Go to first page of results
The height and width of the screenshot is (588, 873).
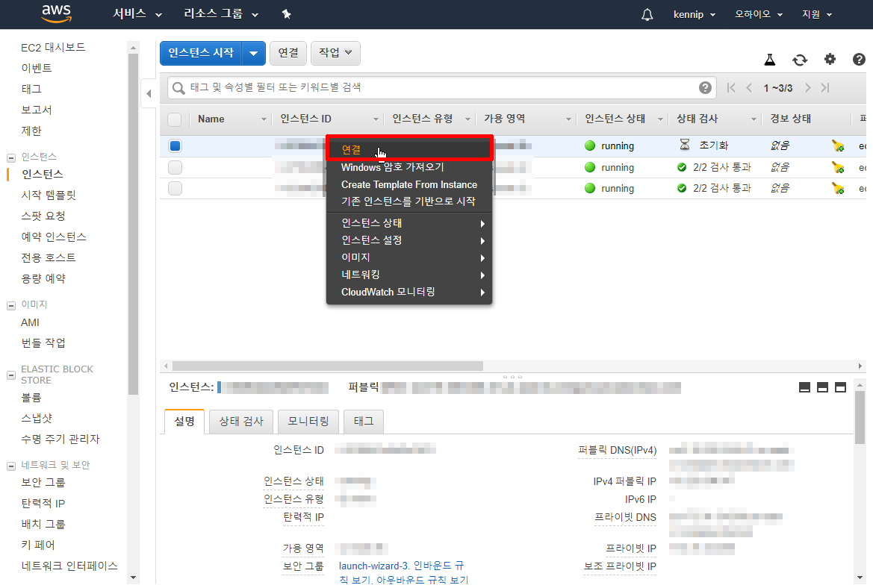(731, 87)
